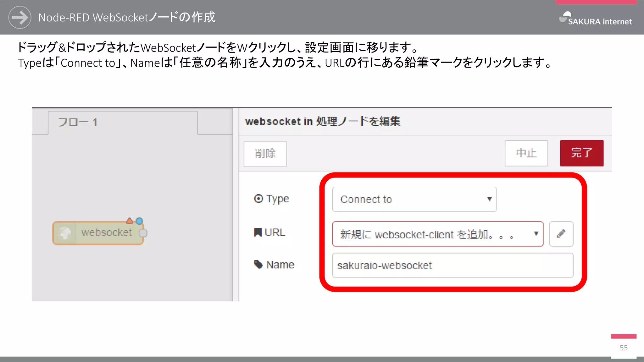Screen dimensions: 644x362
Task: Click the slide page number 55
Action: (624, 348)
